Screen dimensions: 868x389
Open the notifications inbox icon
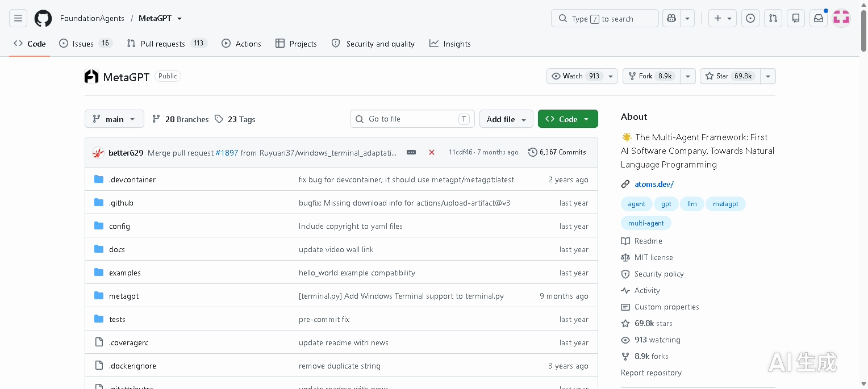click(x=819, y=18)
